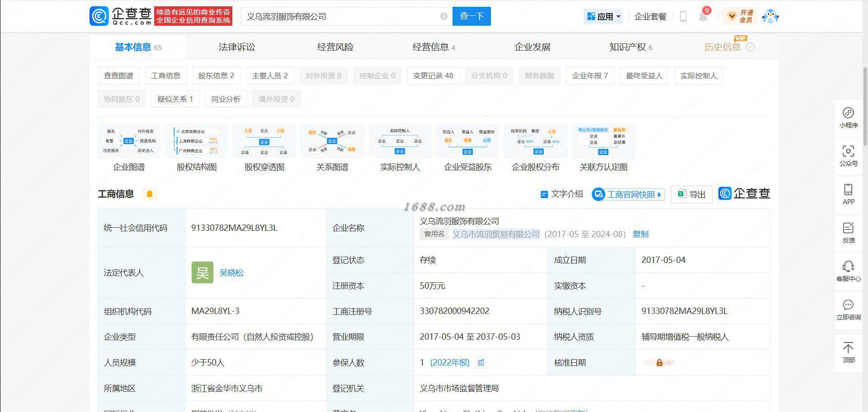Image resolution: width=868 pixels, height=412 pixels.
Task: Click the 导出 export button
Action: tap(691, 194)
